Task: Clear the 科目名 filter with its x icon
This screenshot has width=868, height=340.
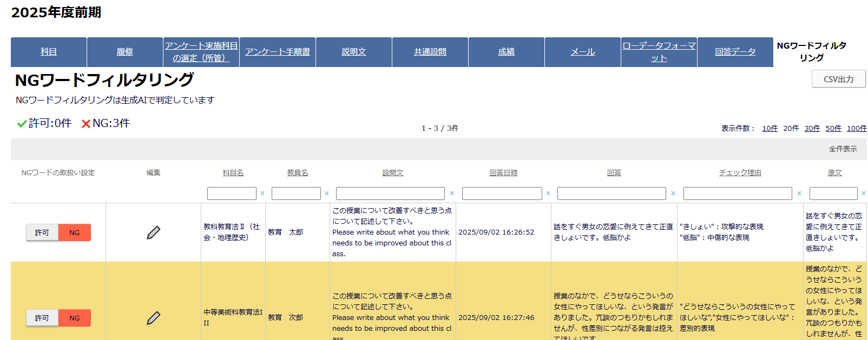Action: point(262,193)
